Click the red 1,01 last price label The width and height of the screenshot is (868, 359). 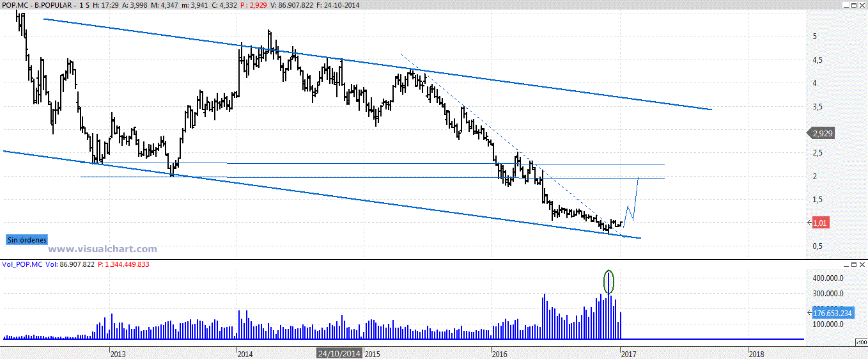820,223
